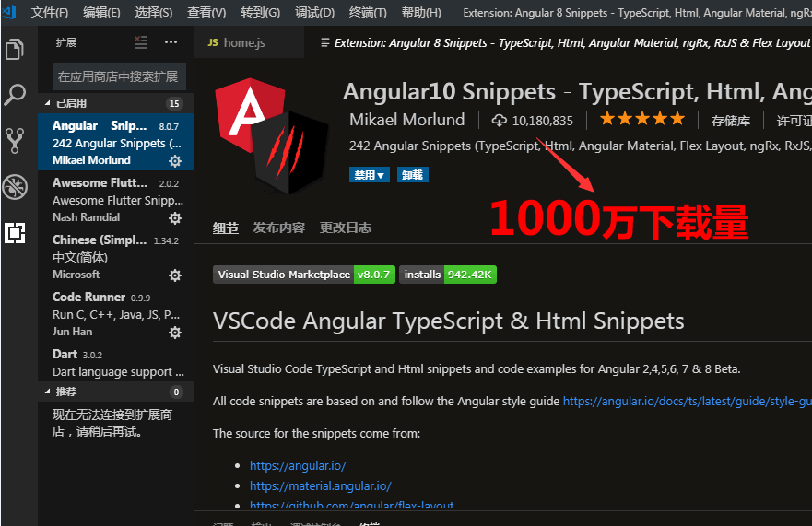812x526 pixels.
Task: Click the VS Code logo icon
Action: 9,12
